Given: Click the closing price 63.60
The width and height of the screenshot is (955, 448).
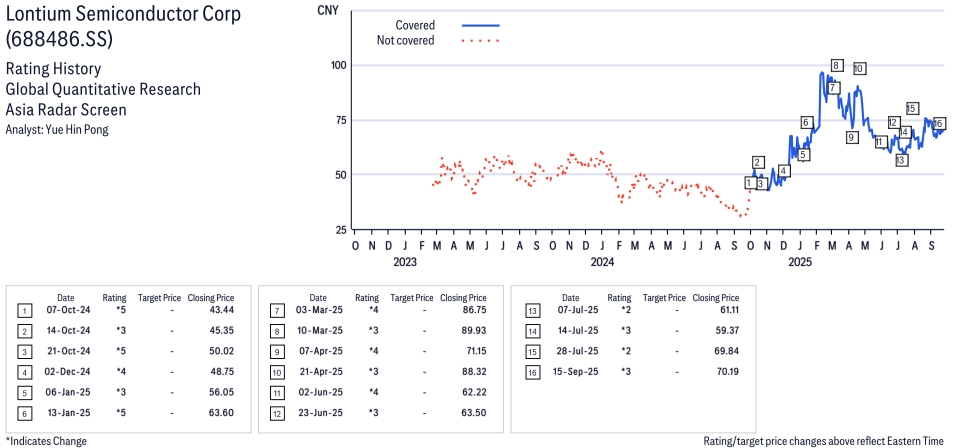Looking at the screenshot, I should point(222,412).
